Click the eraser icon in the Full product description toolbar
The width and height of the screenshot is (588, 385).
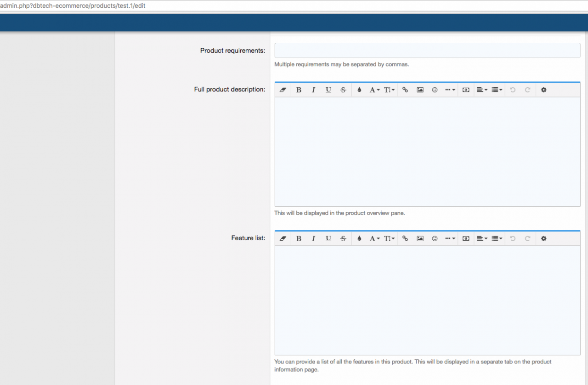[283, 90]
